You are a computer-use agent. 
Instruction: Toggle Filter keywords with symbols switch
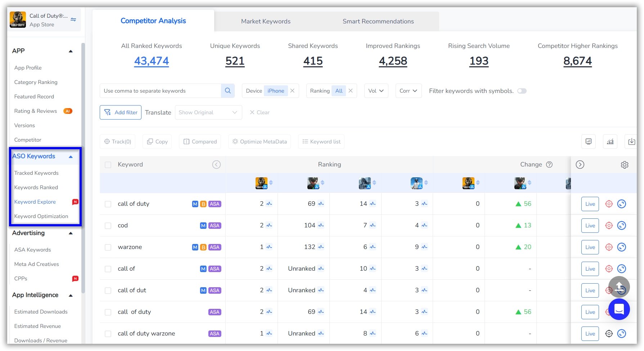tap(522, 91)
